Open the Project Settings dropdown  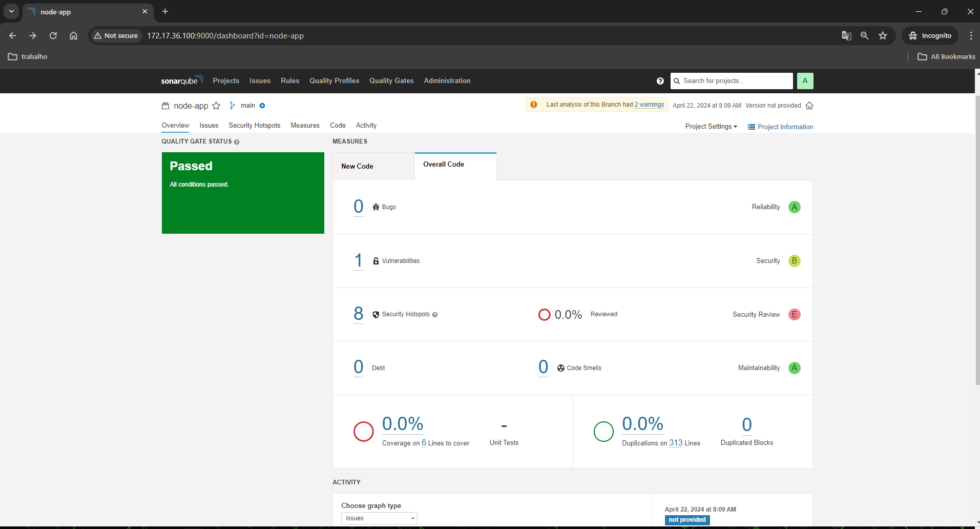click(x=711, y=127)
